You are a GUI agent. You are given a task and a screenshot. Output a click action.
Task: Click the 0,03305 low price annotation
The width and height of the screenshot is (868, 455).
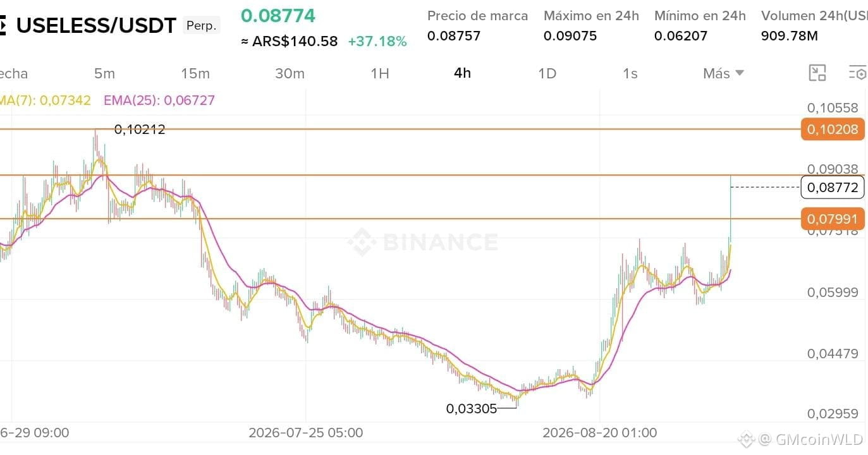(472, 408)
